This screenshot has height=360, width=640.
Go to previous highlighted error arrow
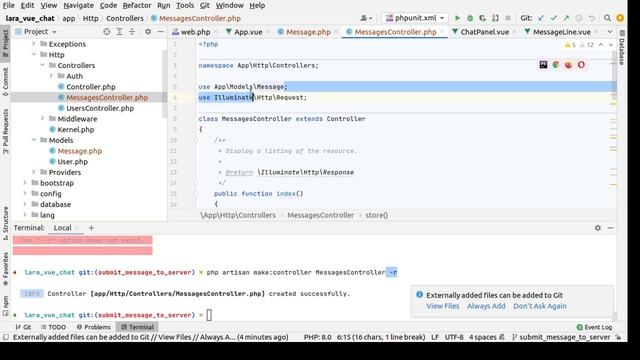[x=601, y=45]
